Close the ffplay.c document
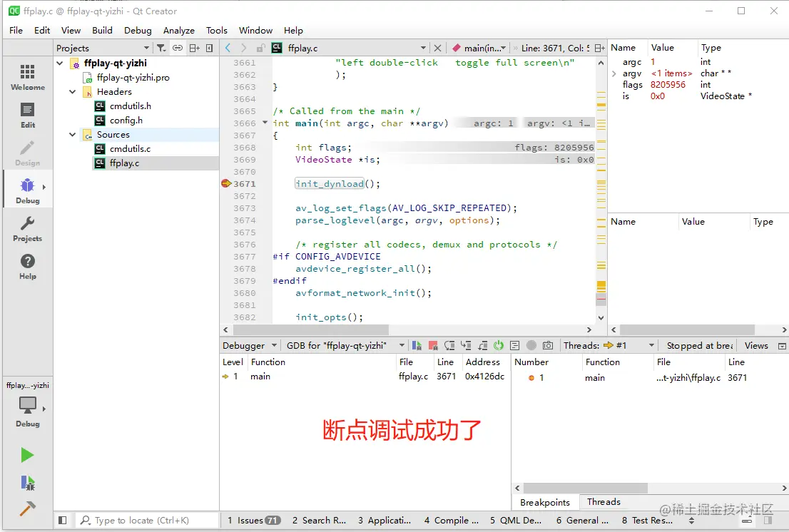The width and height of the screenshot is (789, 532). (x=438, y=48)
